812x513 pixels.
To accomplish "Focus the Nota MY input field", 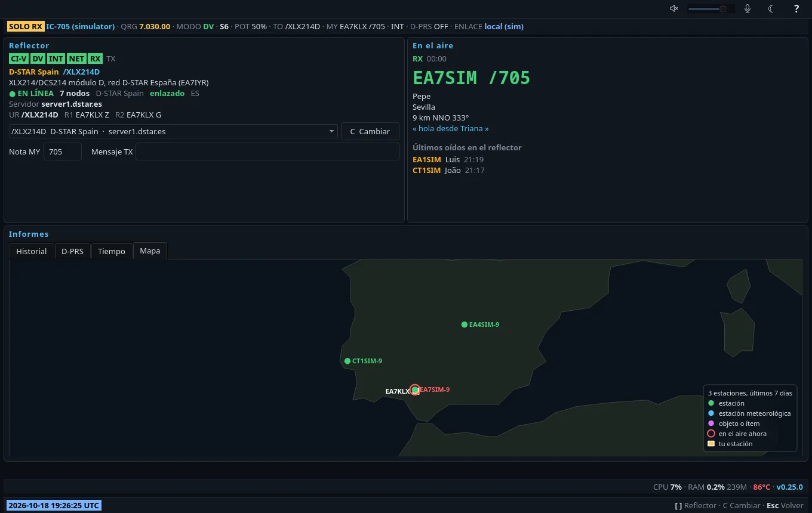I will tap(63, 152).
